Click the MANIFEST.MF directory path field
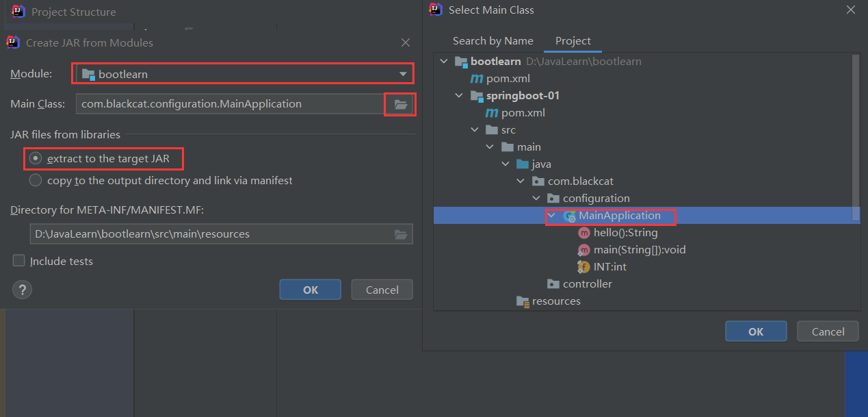Viewport: 868px width, 417px height. 221,234
